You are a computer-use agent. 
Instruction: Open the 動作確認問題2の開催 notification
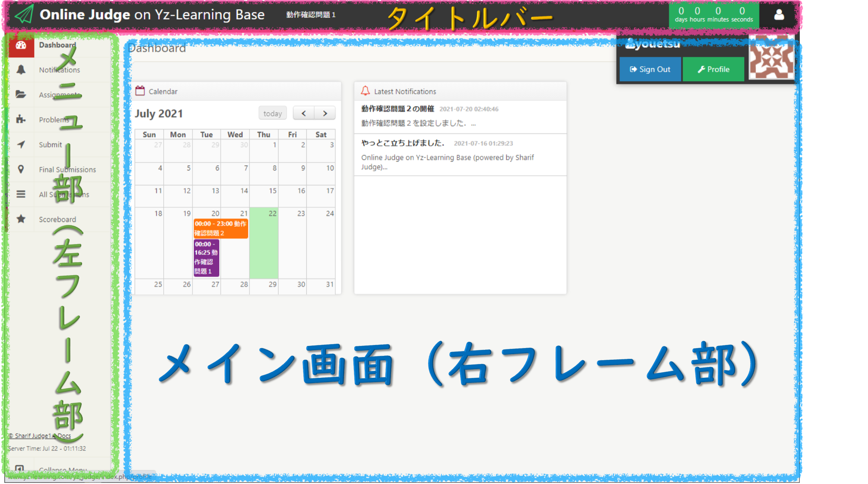tap(398, 109)
